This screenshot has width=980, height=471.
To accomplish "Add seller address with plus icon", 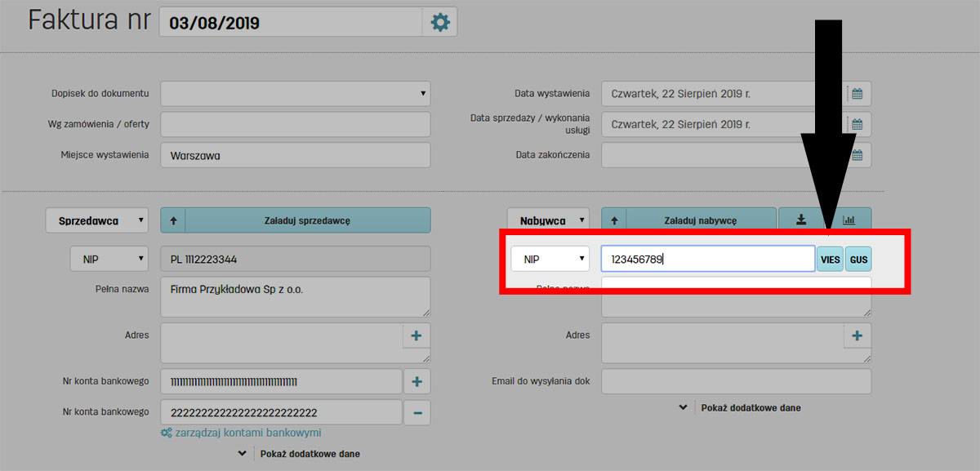I will pyautogui.click(x=416, y=335).
